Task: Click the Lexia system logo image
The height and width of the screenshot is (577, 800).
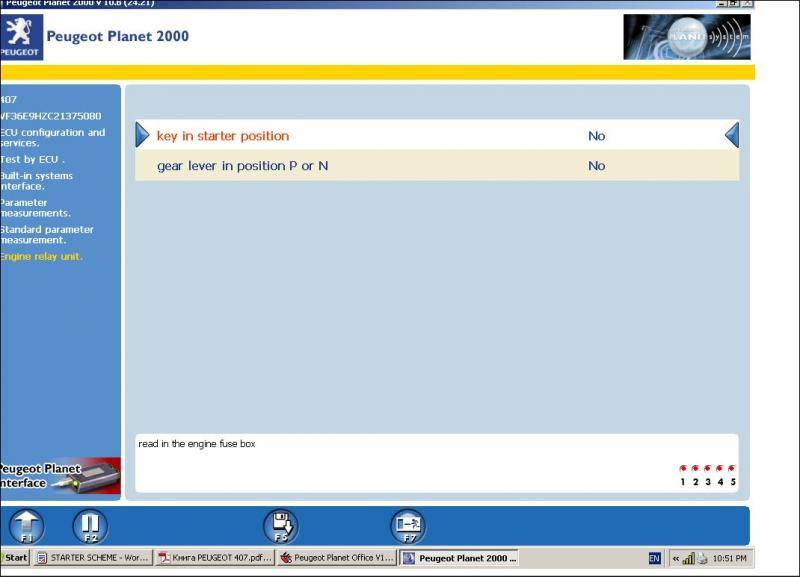Action: [x=686, y=37]
